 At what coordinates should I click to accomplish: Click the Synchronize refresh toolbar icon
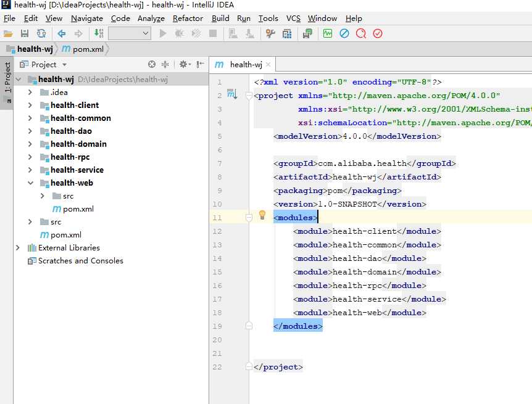(x=41, y=33)
